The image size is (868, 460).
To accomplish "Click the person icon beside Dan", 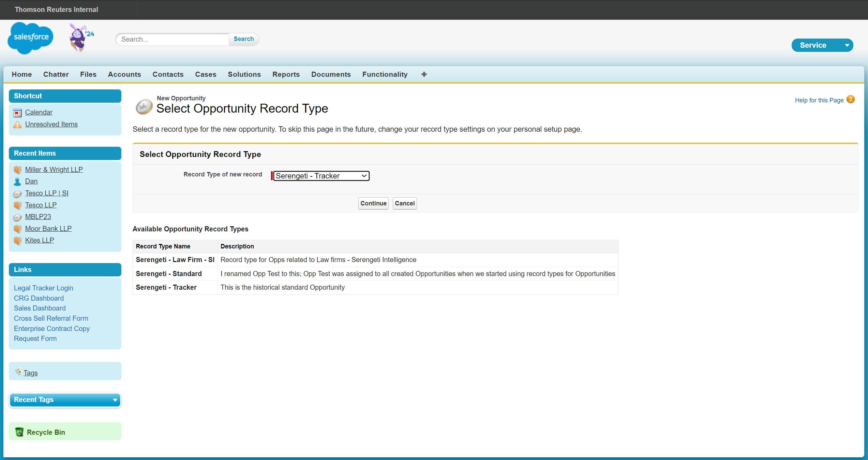I will [17, 182].
